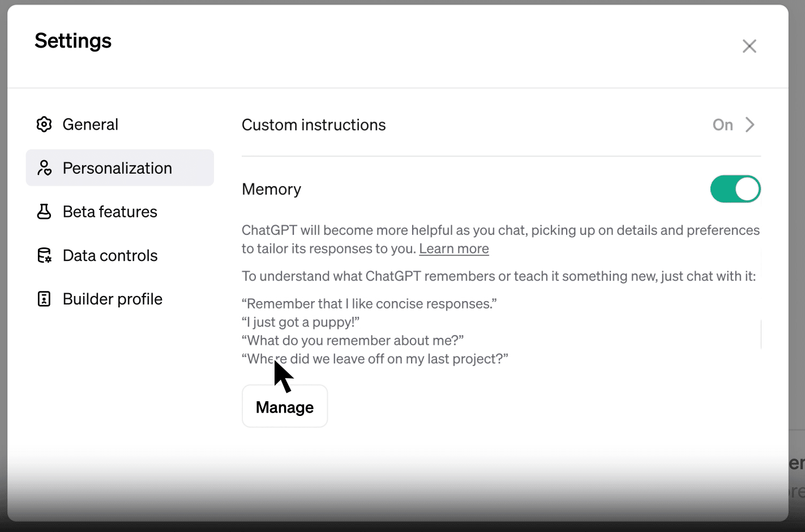Open the Data controls tab
The height and width of the screenshot is (532, 805).
pos(110,256)
